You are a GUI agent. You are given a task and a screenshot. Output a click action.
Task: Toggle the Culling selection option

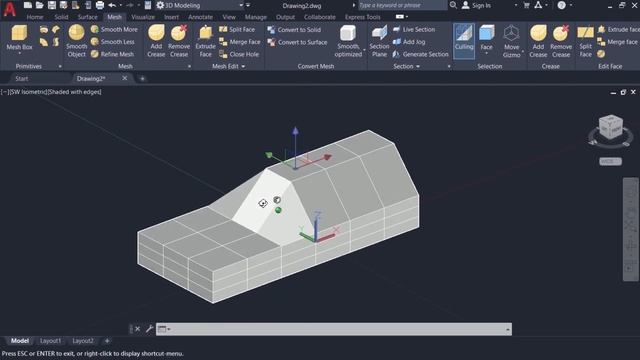(464, 41)
